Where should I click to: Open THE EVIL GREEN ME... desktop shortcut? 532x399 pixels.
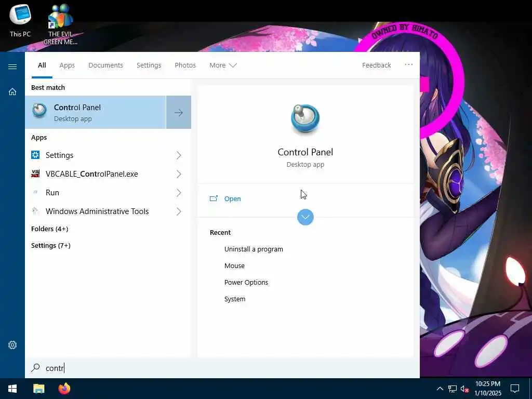click(60, 24)
